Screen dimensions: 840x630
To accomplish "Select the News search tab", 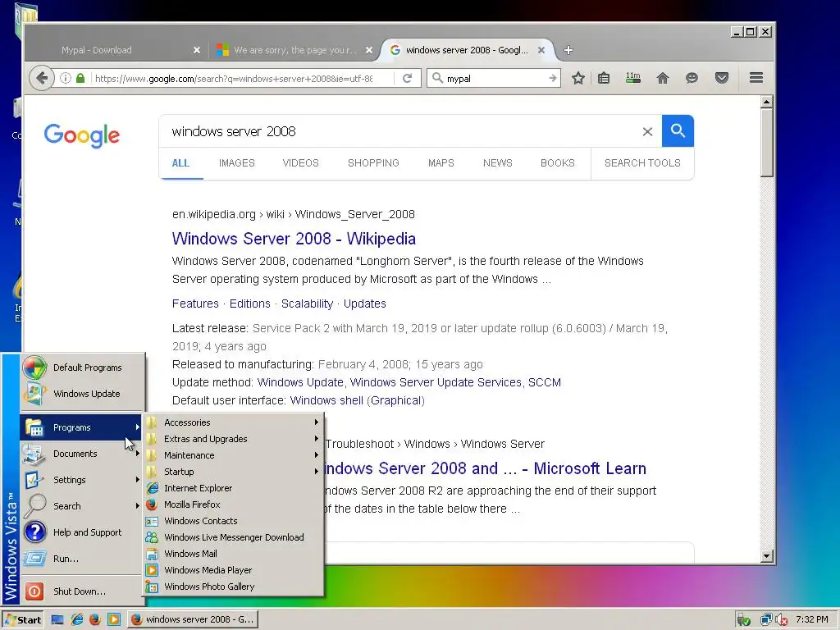I will tap(498, 163).
